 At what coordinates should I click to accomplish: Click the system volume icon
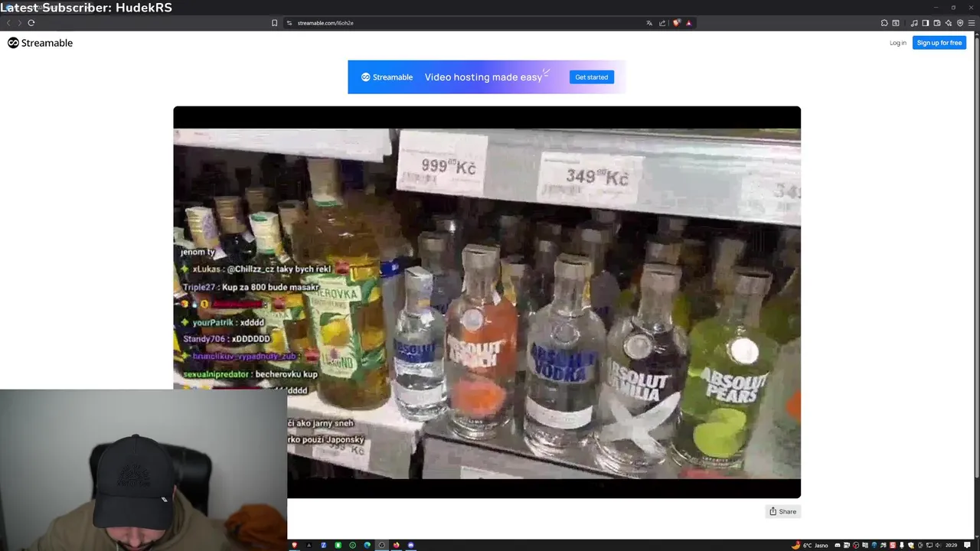(938, 545)
